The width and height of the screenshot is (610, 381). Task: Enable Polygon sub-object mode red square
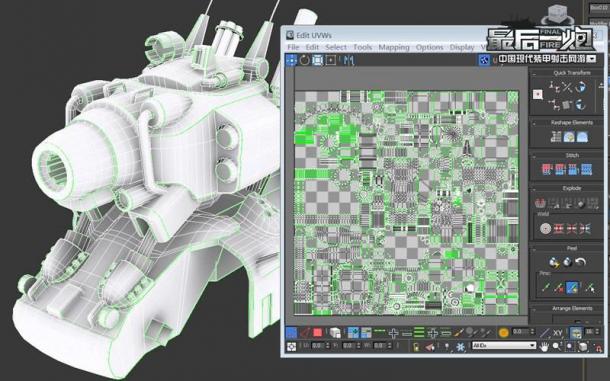point(317,332)
